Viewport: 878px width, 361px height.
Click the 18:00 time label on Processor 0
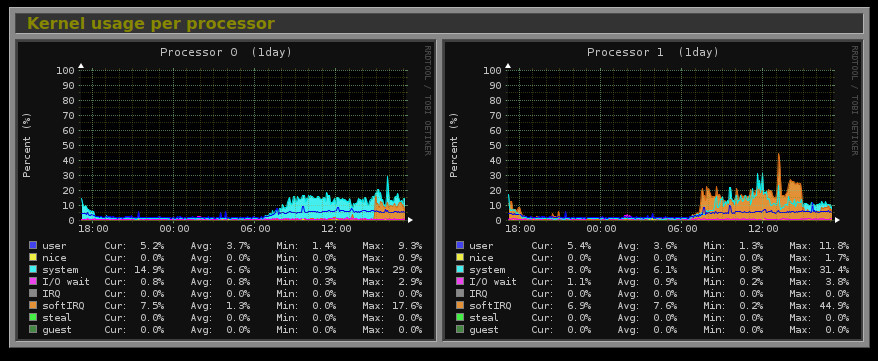coord(94,229)
